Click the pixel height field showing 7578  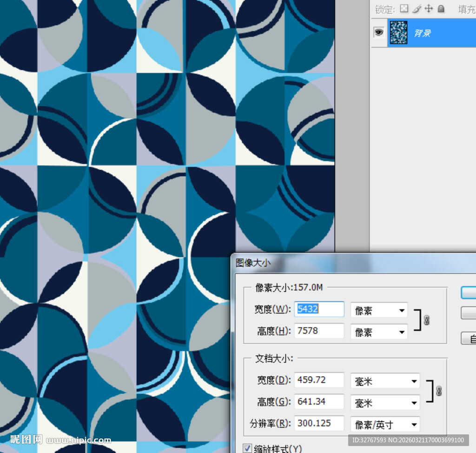coord(319,331)
